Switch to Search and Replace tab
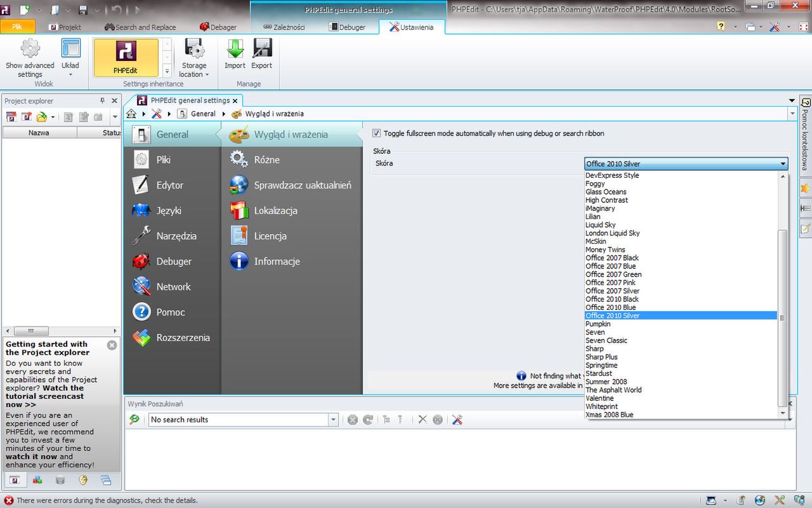 coord(140,27)
